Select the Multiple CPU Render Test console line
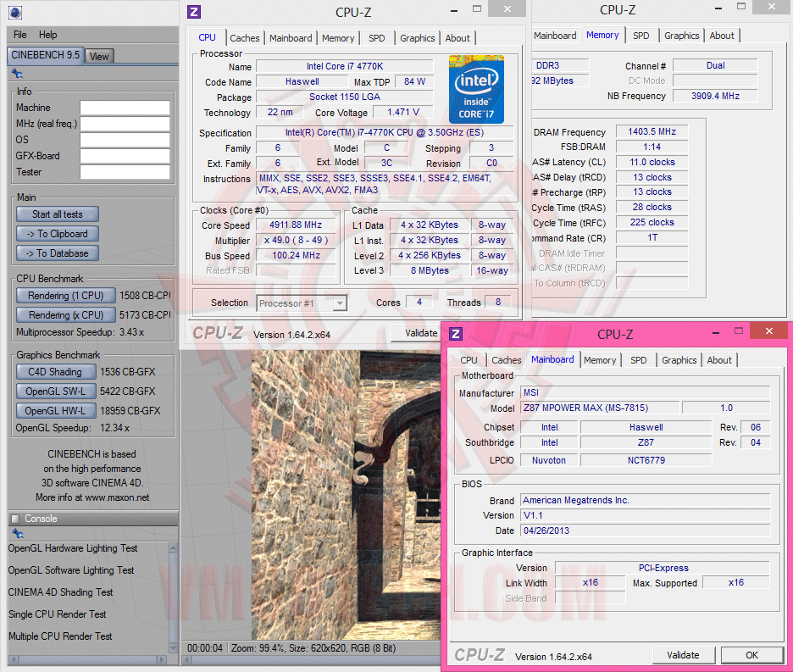Viewport: 793px width, 672px height. click(x=60, y=636)
